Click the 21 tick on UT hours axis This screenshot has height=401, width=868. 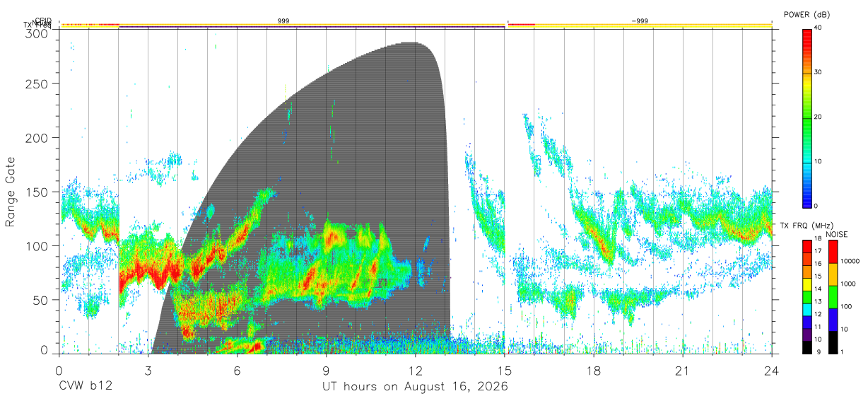pos(683,371)
